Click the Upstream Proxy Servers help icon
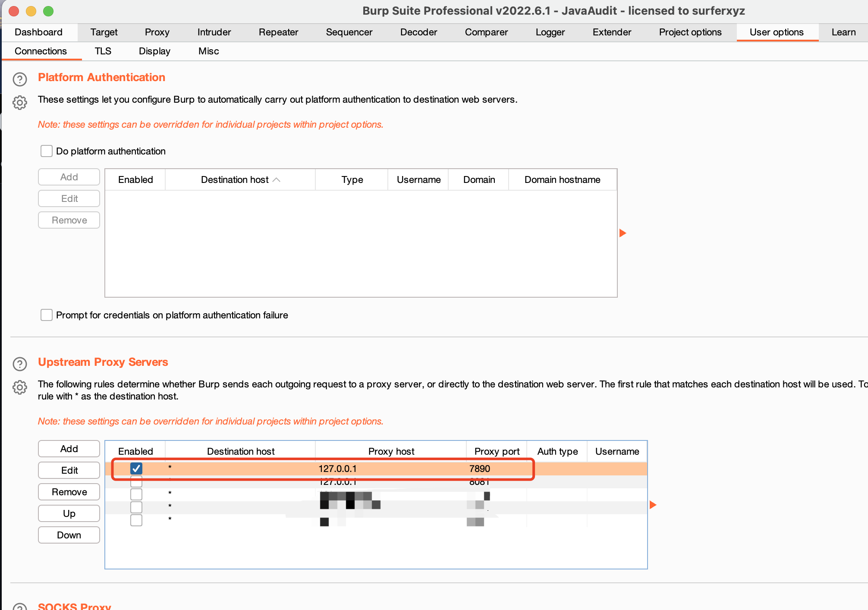Screen dimensions: 868x610 [20, 364]
